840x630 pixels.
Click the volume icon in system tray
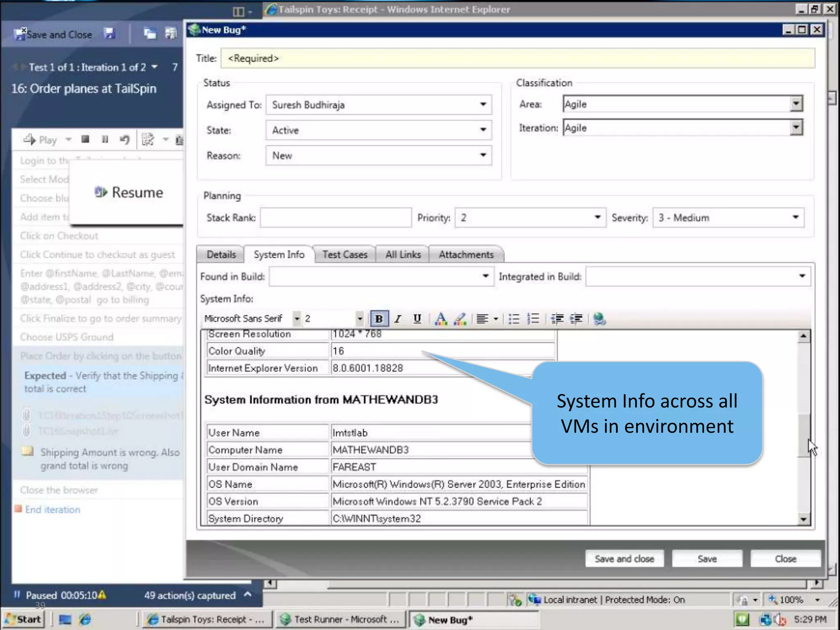pos(780,620)
